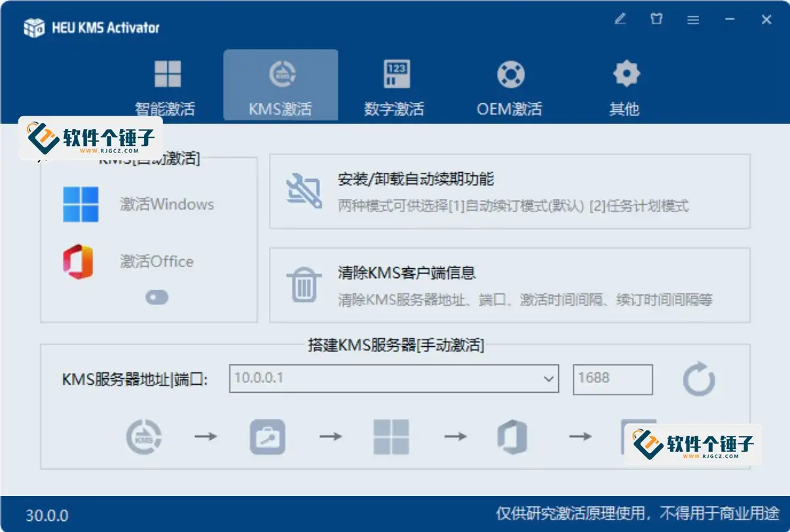Image resolution: width=790 pixels, height=532 pixels.
Task: Select the OEM激活 tab
Action: coord(510,87)
